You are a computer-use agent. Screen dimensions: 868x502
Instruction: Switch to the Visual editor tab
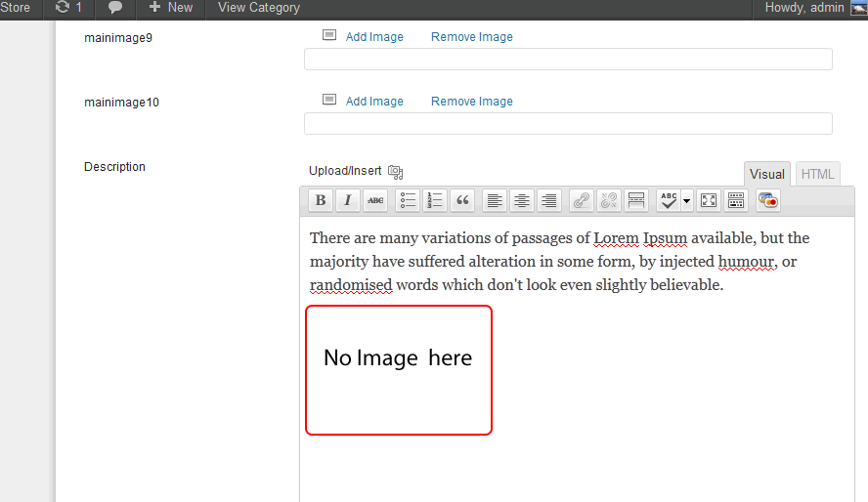[x=766, y=174]
